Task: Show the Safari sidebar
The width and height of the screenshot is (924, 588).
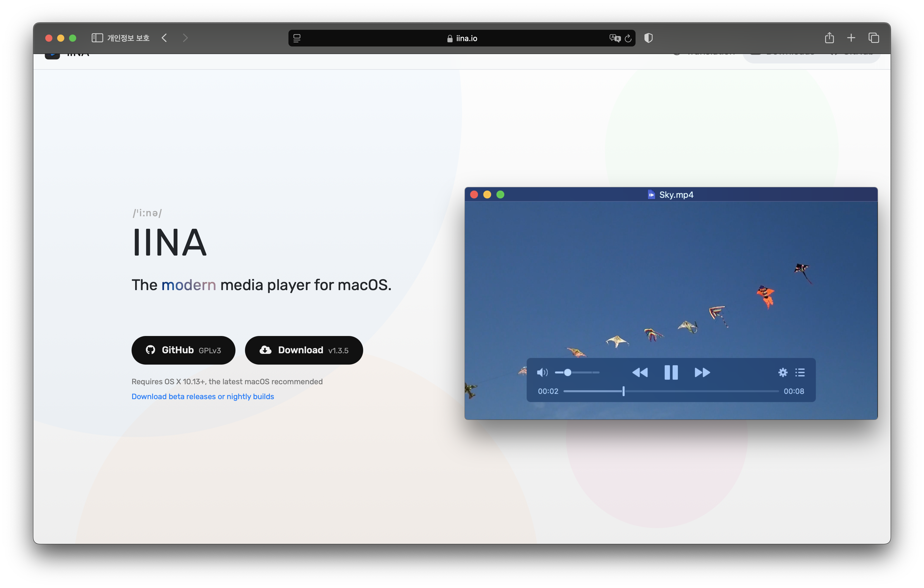Action: point(97,38)
